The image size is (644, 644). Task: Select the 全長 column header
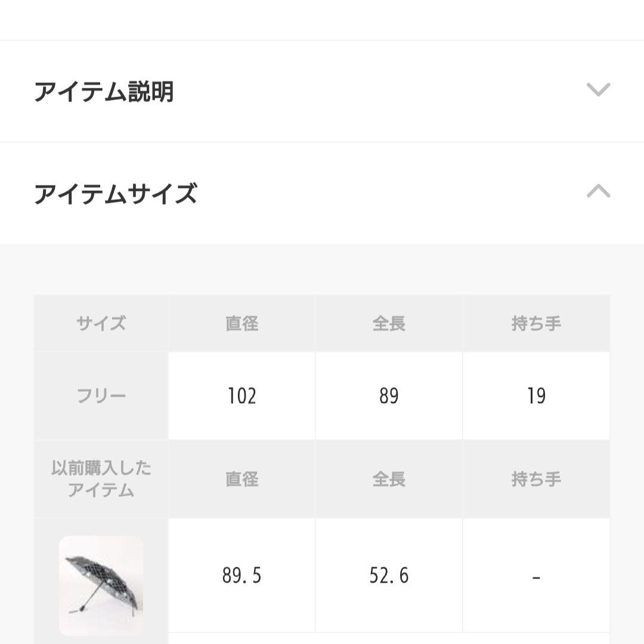[x=389, y=322]
